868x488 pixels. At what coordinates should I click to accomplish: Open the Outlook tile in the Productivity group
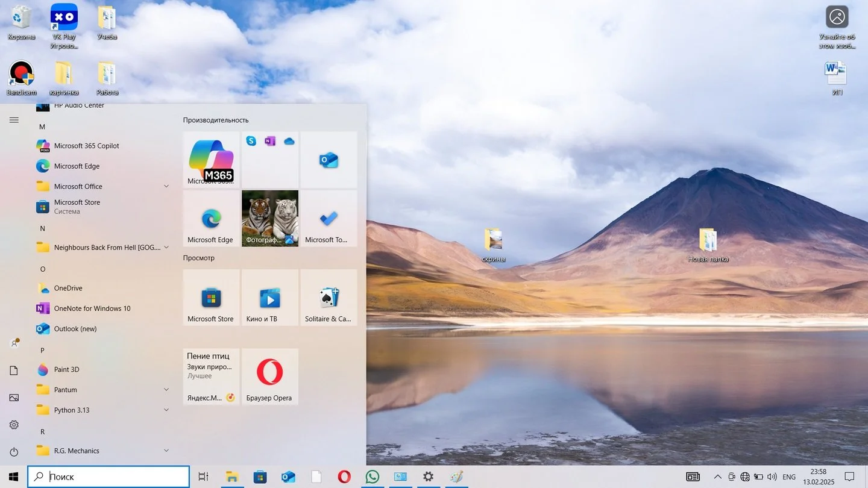[329, 160]
